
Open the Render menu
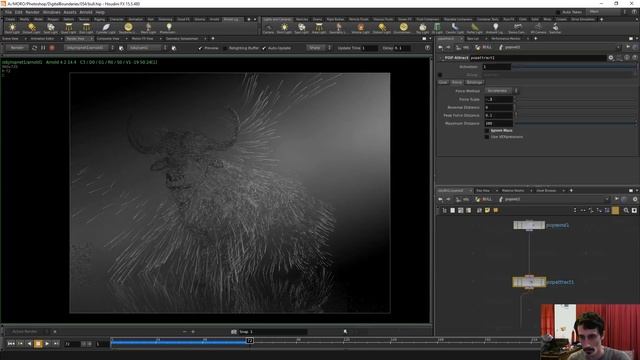[x=32, y=12]
